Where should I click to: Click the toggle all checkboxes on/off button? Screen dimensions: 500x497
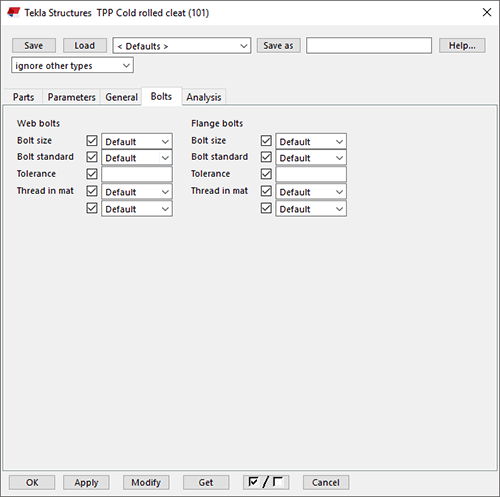point(266,482)
